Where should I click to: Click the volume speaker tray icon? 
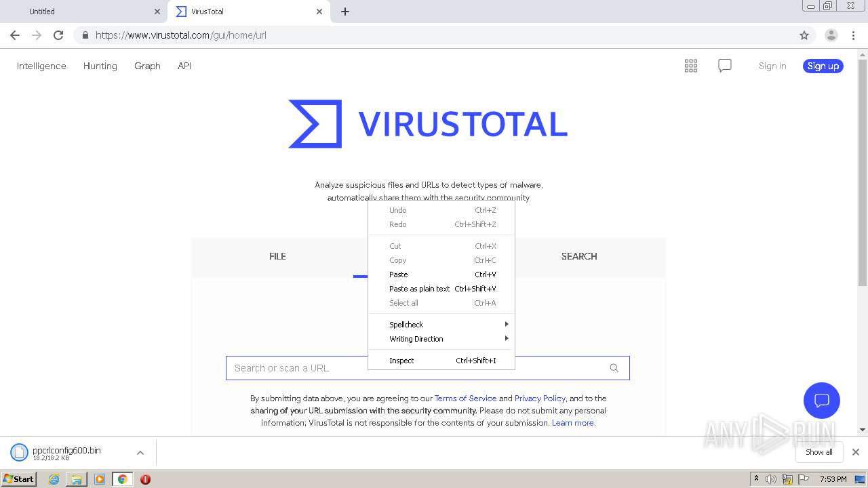point(771,479)
